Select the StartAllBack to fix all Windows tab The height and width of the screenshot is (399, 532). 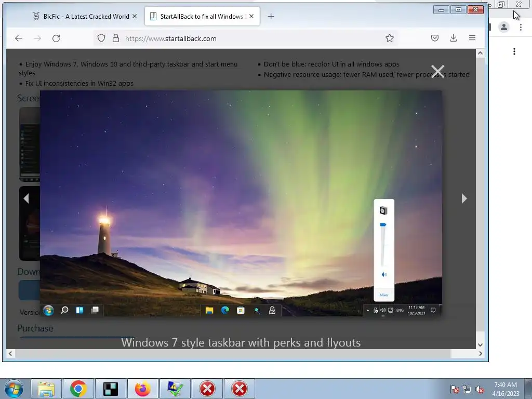point(203,16)
